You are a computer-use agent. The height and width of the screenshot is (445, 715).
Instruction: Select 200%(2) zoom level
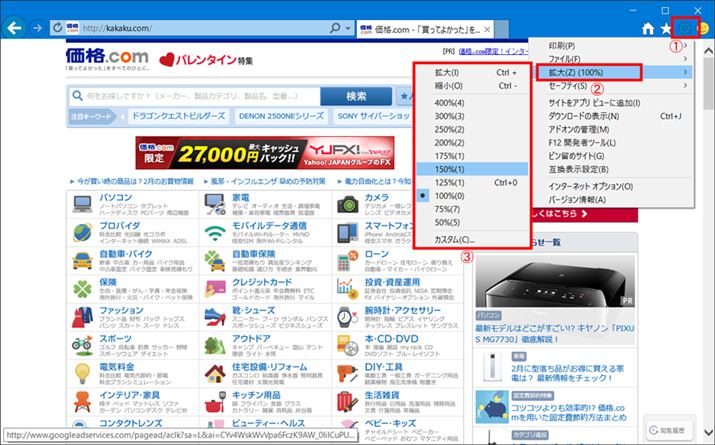pyautogui.click(x=472, y=143)
